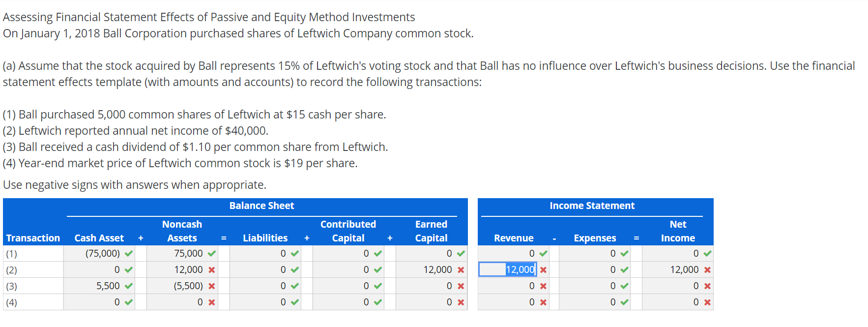The image size is (868, 327).
Task: Click the red X beside Noncash Assets 12,000
Action: click(212, 269)
